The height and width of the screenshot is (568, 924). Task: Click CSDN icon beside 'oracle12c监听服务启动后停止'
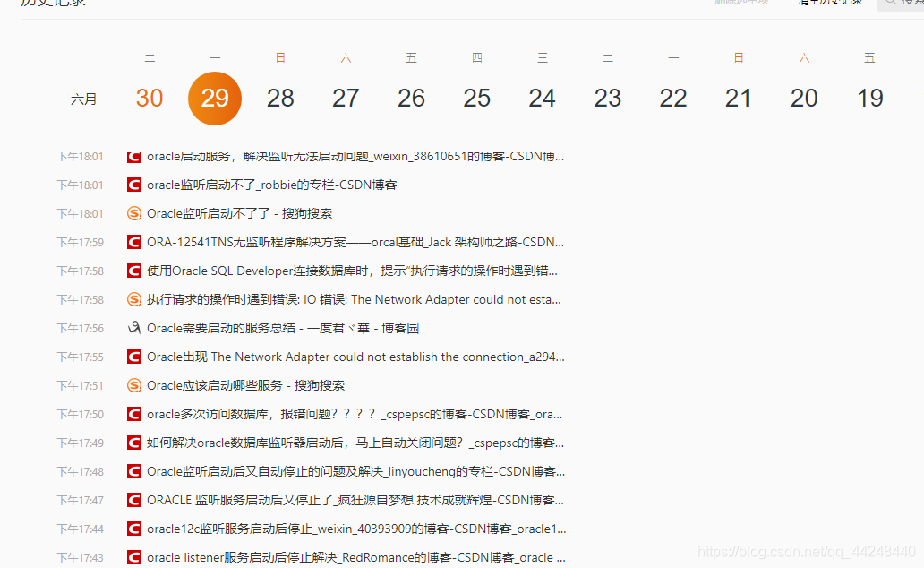point(134,529)
